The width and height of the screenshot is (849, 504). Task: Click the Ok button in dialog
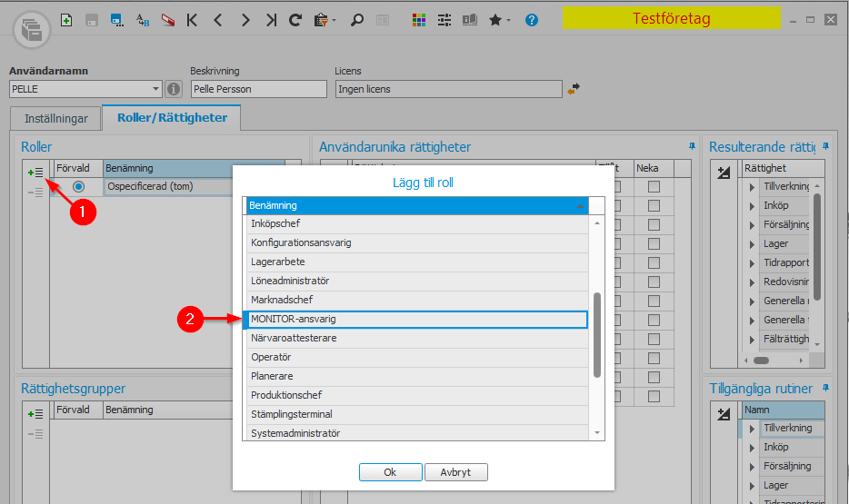click(390, 472)
